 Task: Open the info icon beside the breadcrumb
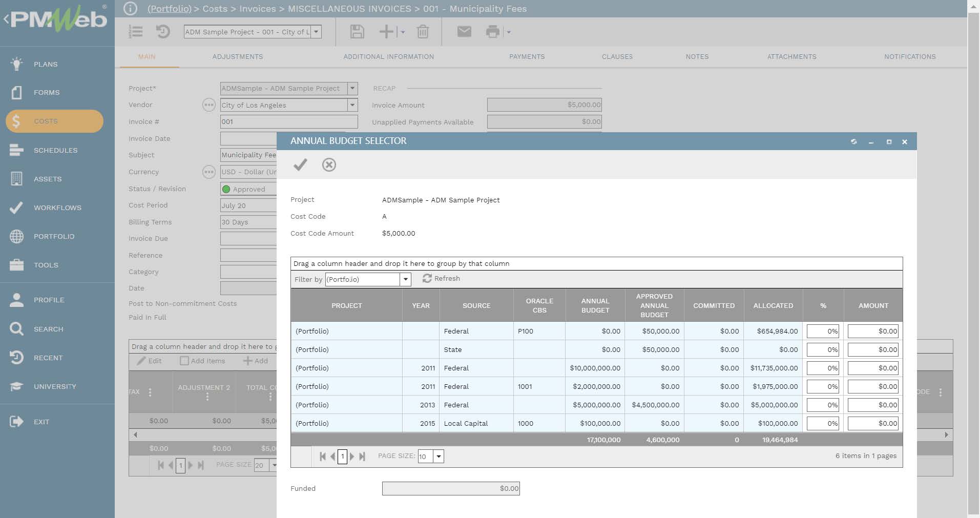[131, 9]
